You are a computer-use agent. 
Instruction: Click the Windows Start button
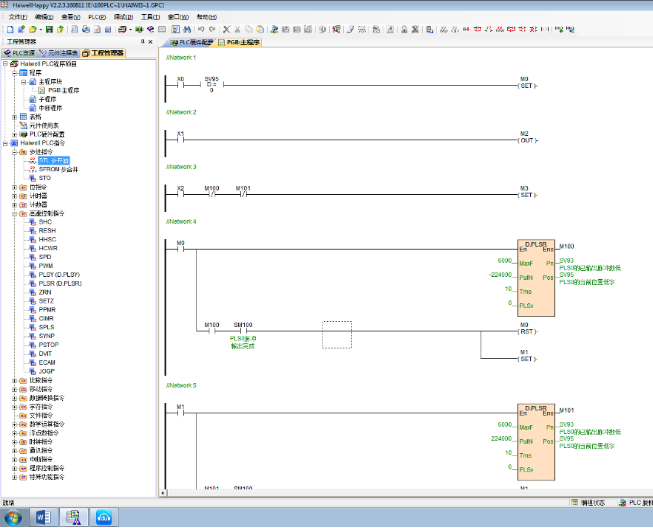tap(12, 517)
